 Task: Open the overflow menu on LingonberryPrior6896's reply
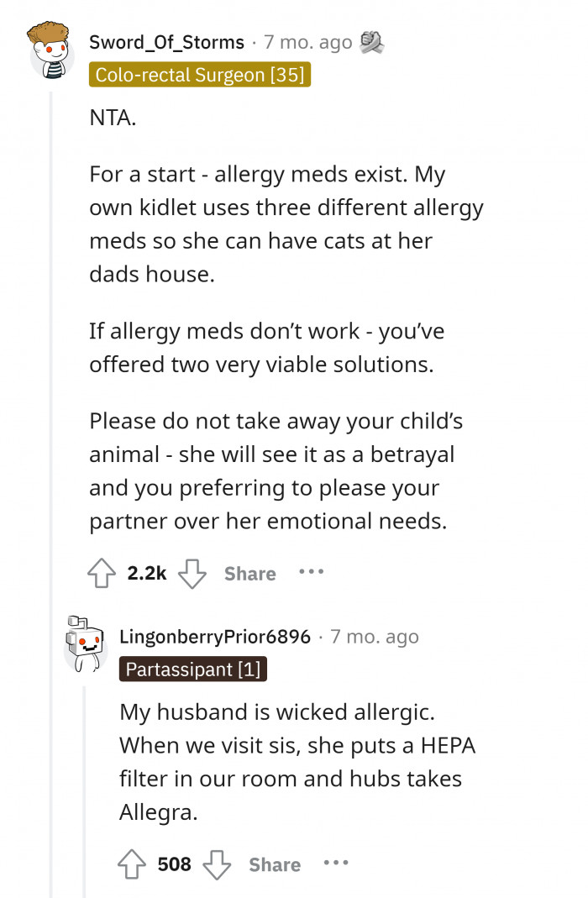337,864
